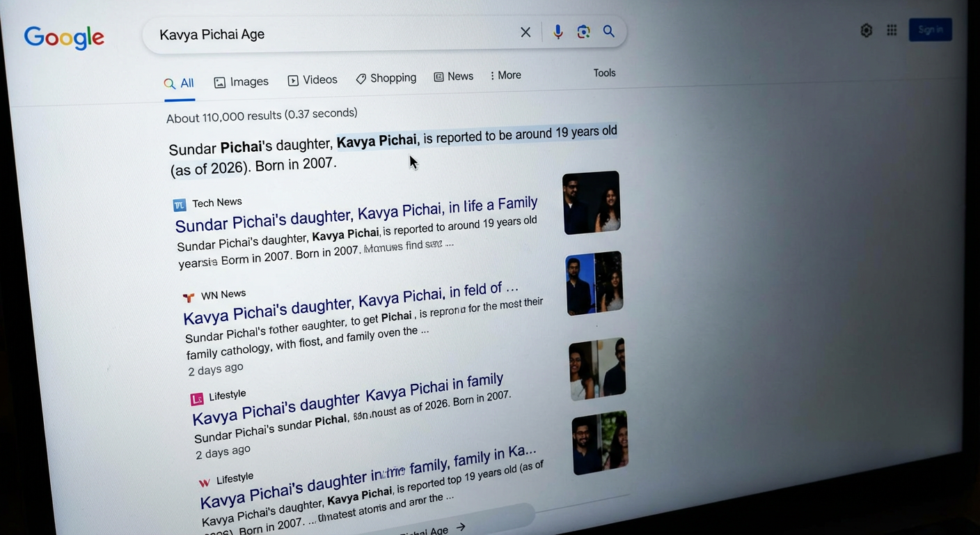
Task: Clear the search box with X icon
Action: pyautogui.click(x=525, y=32)
